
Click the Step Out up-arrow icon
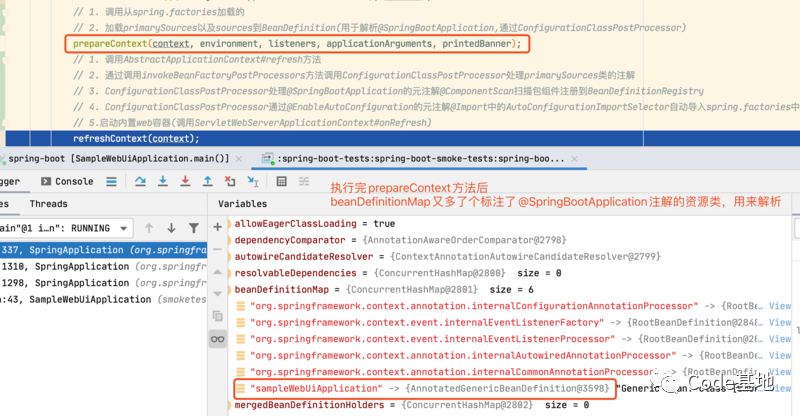pyautogui.click(x=208, y=181)
